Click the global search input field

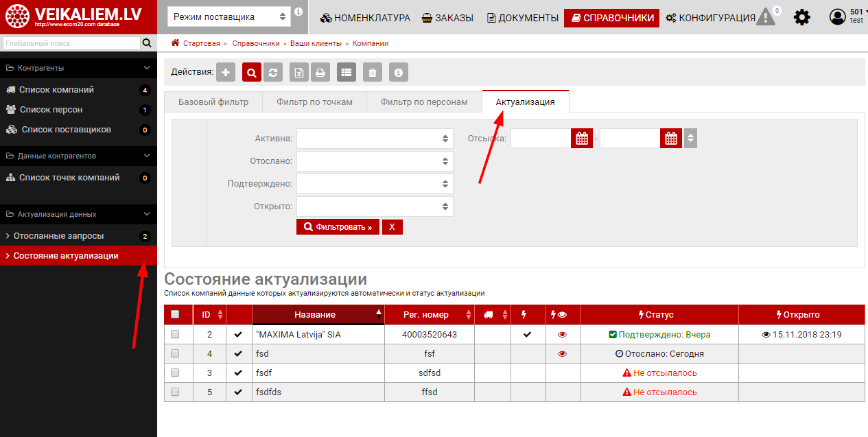(x=71, y=43)
